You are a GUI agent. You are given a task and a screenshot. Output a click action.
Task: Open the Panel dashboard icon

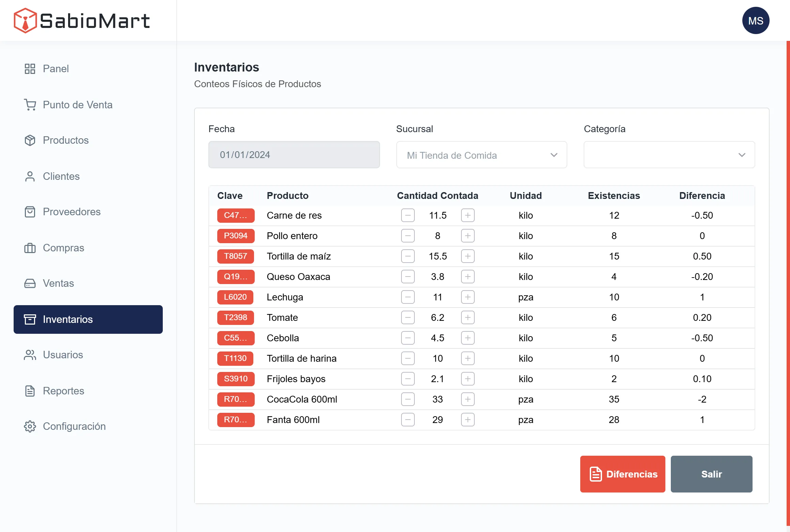(30, 69)
